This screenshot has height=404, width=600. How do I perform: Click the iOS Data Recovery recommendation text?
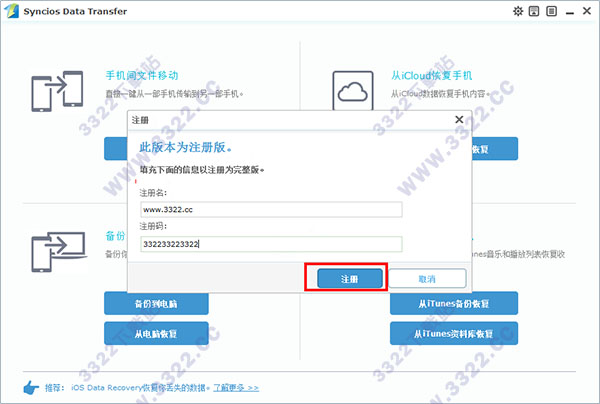click(140, 388)
